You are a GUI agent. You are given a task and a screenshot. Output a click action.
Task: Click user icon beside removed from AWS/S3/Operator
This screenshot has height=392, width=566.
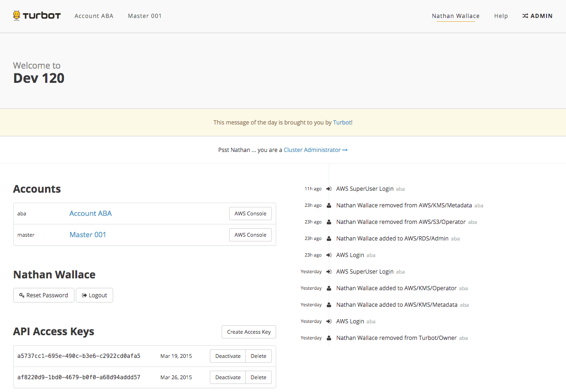(329, 222)
